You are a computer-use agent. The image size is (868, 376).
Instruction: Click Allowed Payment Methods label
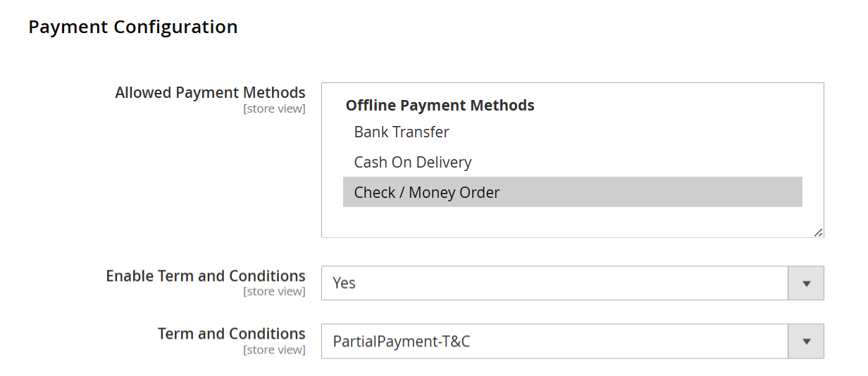210,93
